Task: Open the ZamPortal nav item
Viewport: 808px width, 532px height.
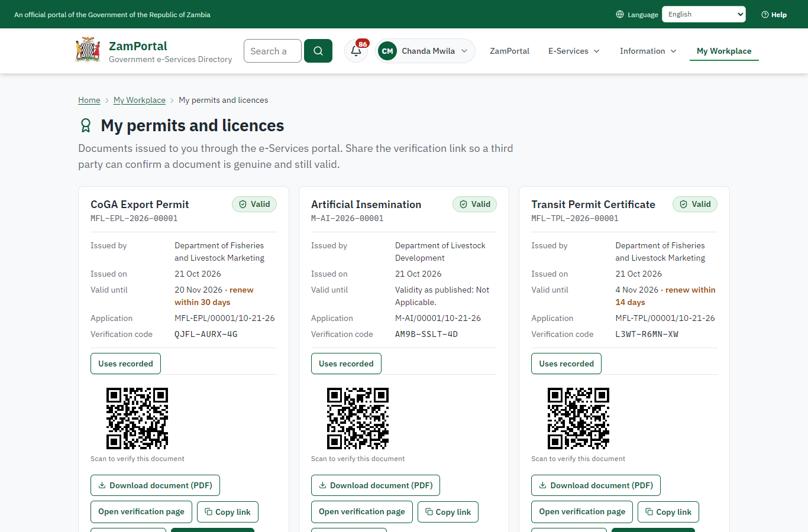Action: tap(510, 51)
